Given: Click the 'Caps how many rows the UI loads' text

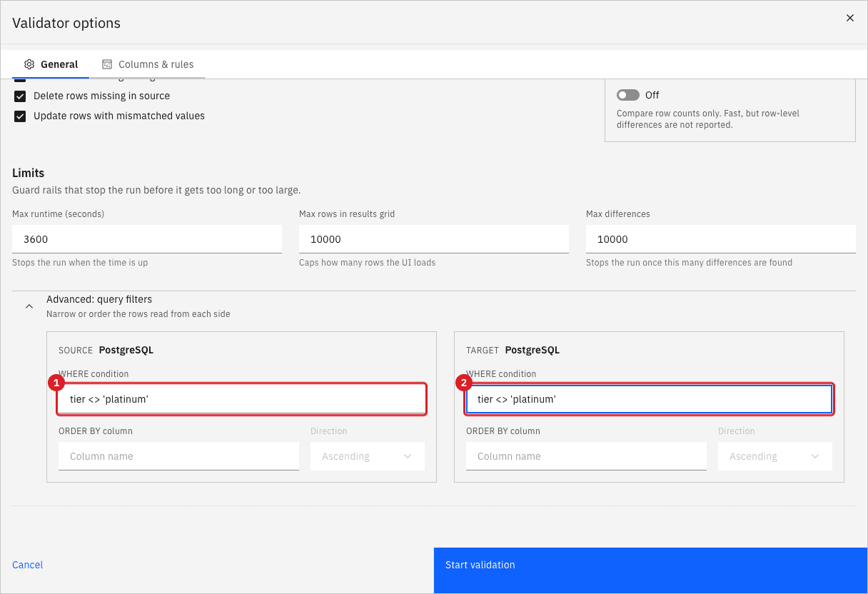Looking at the screenshot, I should pyautogui.click(x=368, y=263).
